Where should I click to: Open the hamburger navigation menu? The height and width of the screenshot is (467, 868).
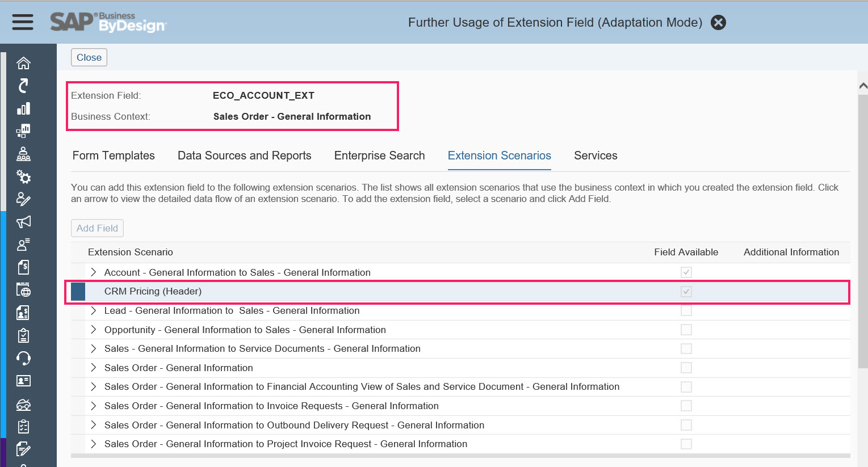(x=23, y=22)
